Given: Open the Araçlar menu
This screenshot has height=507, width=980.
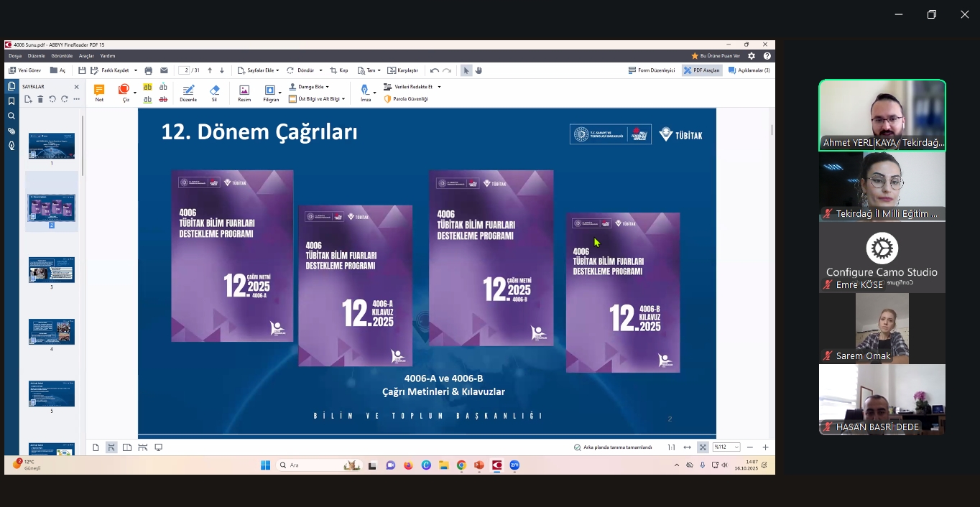Looking at the screenshot, I should (86, 56).
